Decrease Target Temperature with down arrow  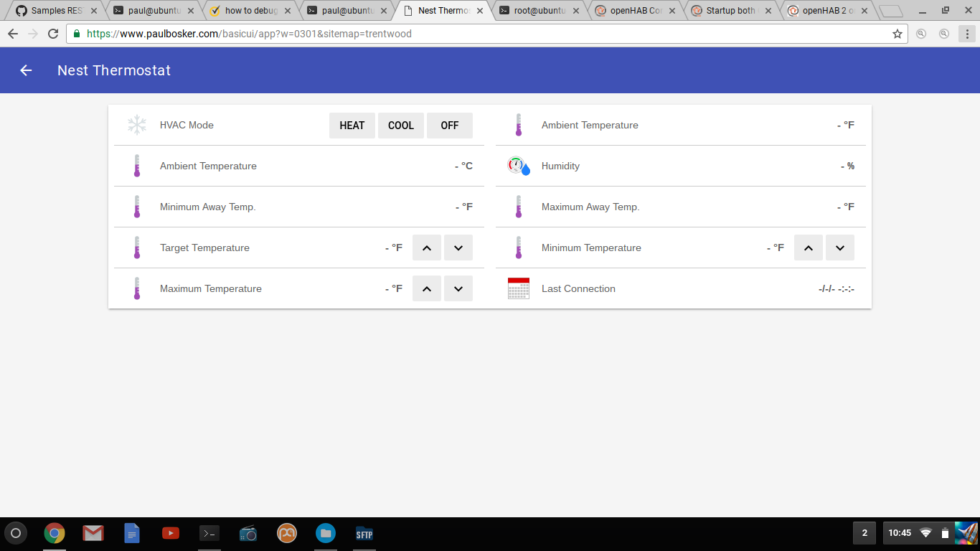click(x=458, y=248)
